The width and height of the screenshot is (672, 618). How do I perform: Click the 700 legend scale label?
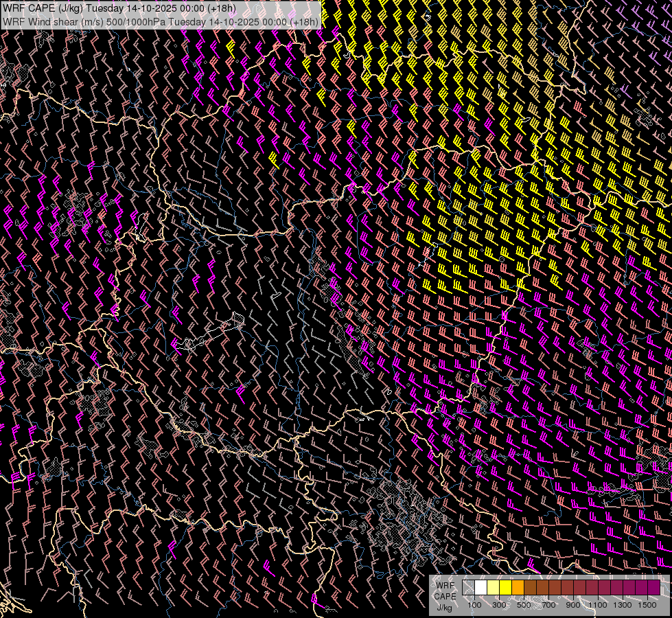tap(548, 605)
